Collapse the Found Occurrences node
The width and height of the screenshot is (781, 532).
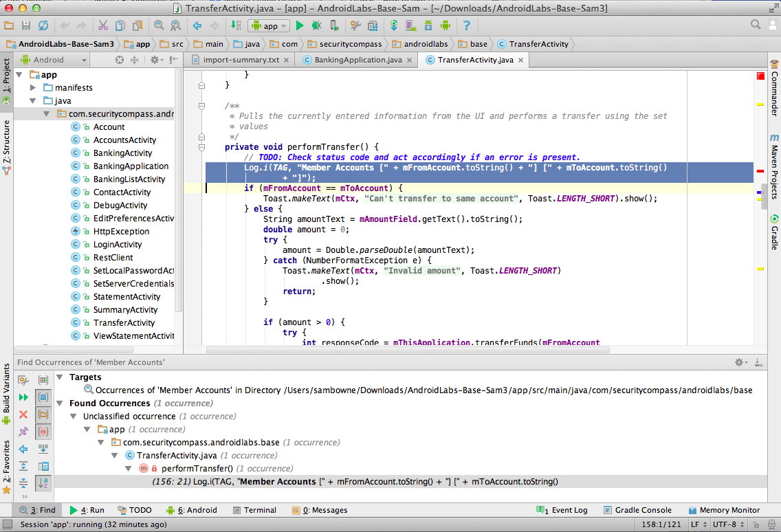[x=60, y=403]
